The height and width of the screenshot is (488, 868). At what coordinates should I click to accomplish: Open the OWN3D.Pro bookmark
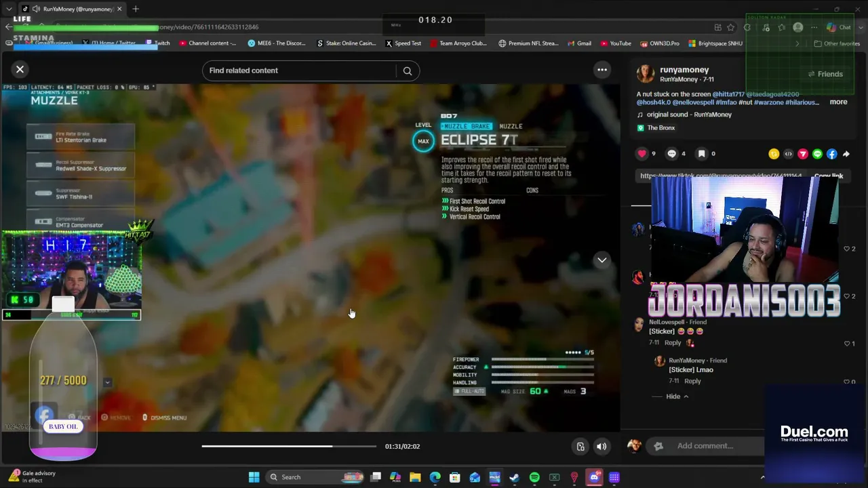[659, 43]
